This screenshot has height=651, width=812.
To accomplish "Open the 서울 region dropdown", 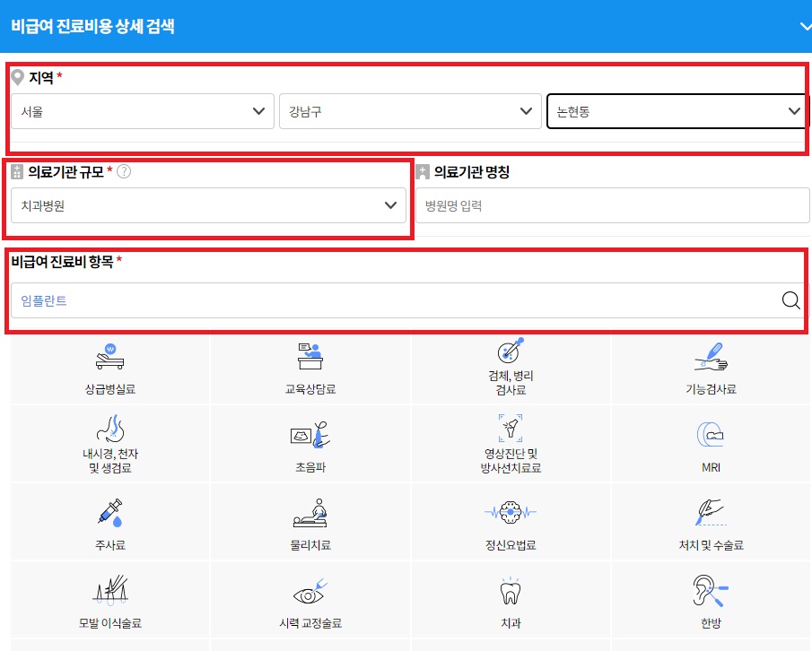I will (x=143, y=111).
